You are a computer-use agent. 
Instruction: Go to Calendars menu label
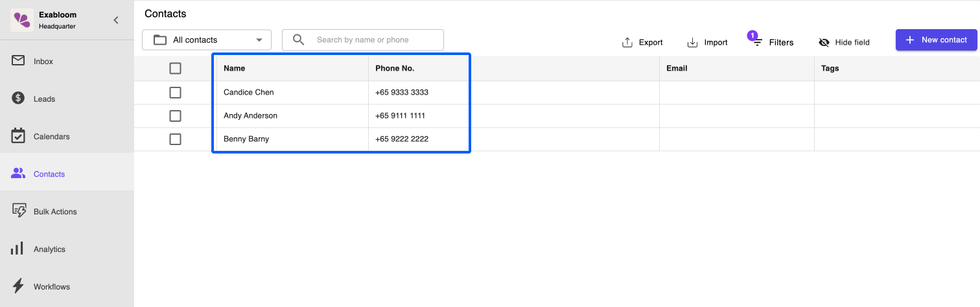tap(52, 137)
